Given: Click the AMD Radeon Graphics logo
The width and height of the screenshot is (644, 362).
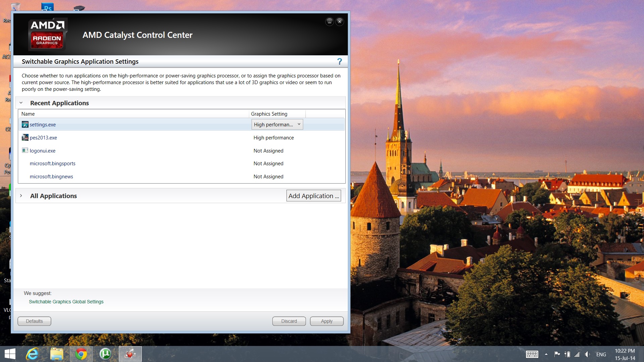Looking at the screenshot, I should tap(47, 34).
